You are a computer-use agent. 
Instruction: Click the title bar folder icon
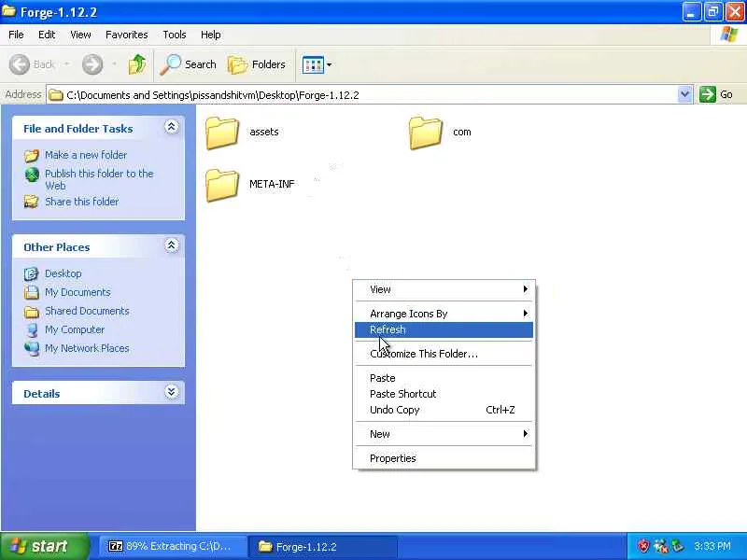[x=9, y=11]
